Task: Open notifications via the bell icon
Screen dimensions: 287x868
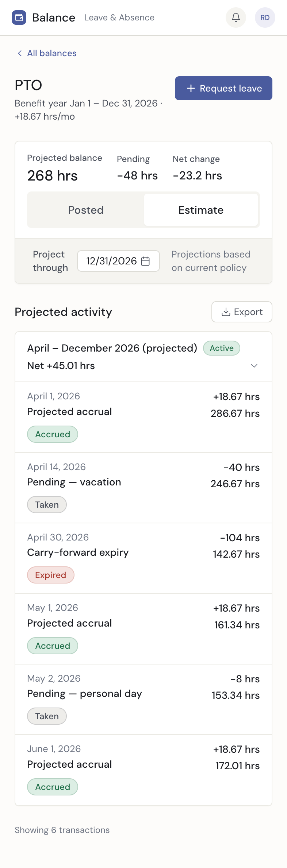Action: point(236,17)
